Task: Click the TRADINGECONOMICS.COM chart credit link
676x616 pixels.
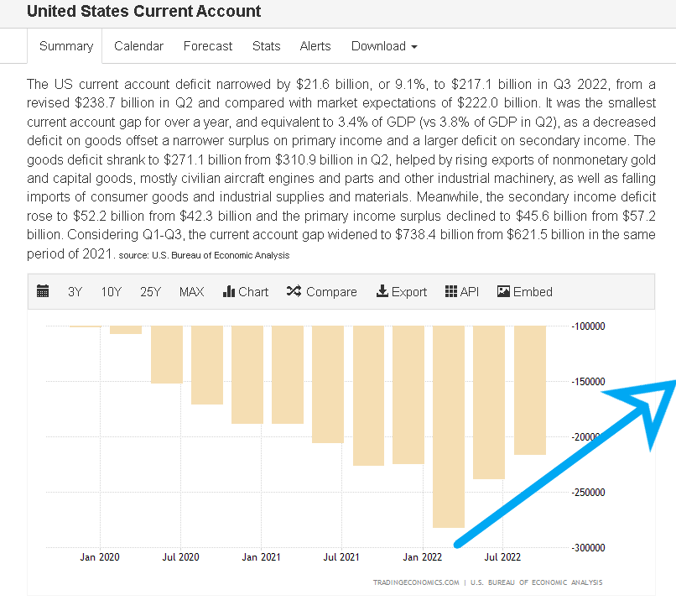Action: click(416, 582)
